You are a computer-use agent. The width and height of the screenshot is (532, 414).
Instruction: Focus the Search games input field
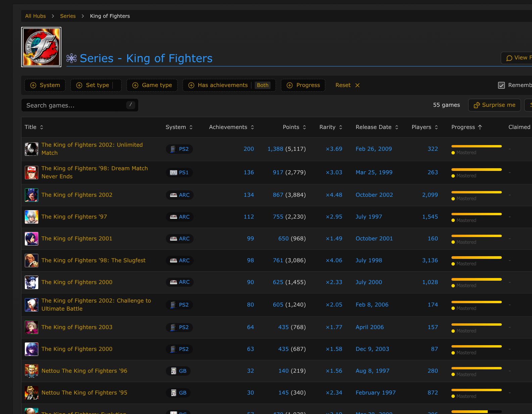point(80,105)
